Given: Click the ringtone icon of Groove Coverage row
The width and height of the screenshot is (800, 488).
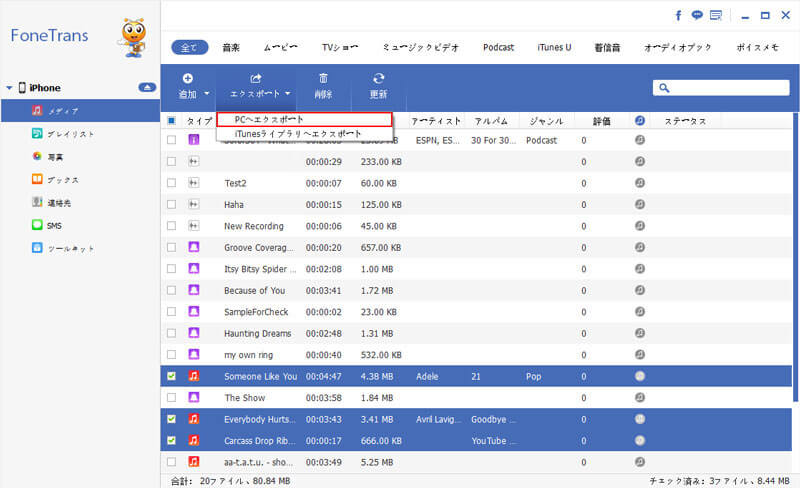Looking at the screenshot, I should click(193, 247).
